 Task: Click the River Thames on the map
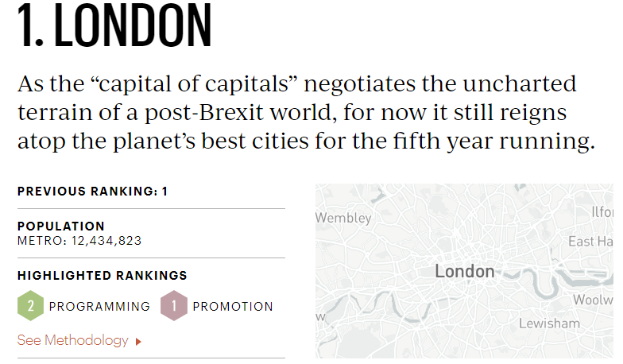point(532,280)
